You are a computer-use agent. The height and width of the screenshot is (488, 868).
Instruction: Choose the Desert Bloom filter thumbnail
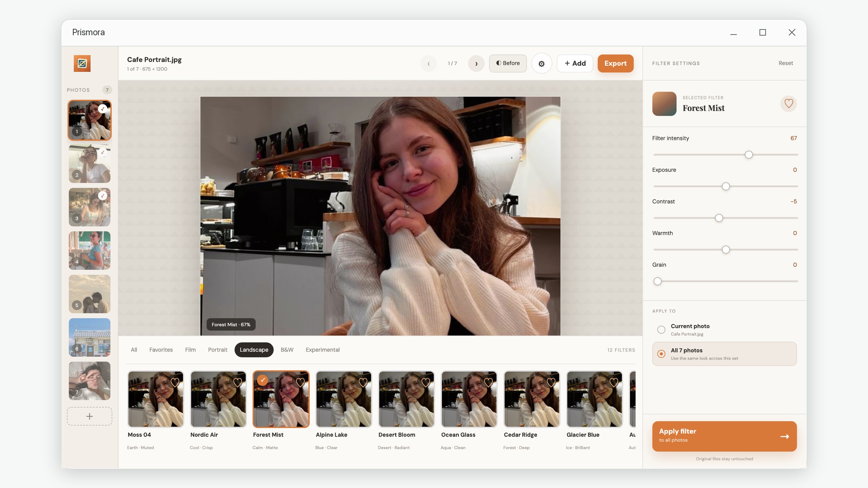[x=407, y=399]
